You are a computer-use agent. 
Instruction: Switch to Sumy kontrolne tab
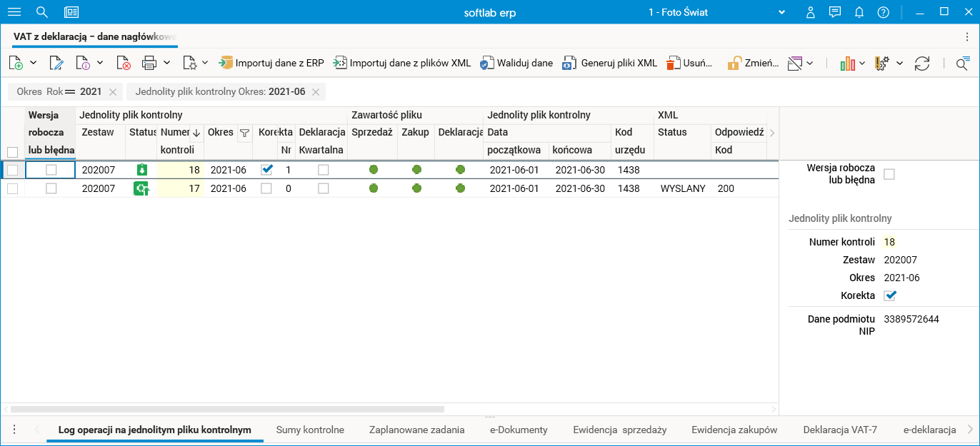(x=310, y=430)
